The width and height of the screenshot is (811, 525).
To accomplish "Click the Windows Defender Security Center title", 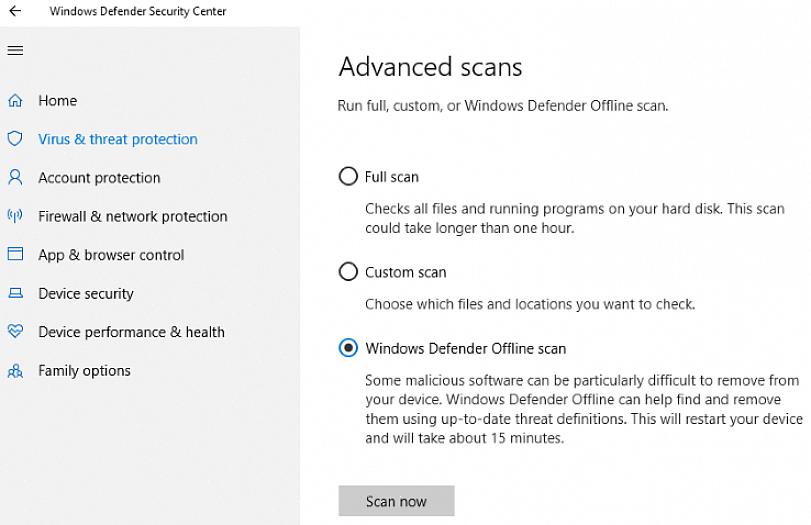I will point(138,11).
